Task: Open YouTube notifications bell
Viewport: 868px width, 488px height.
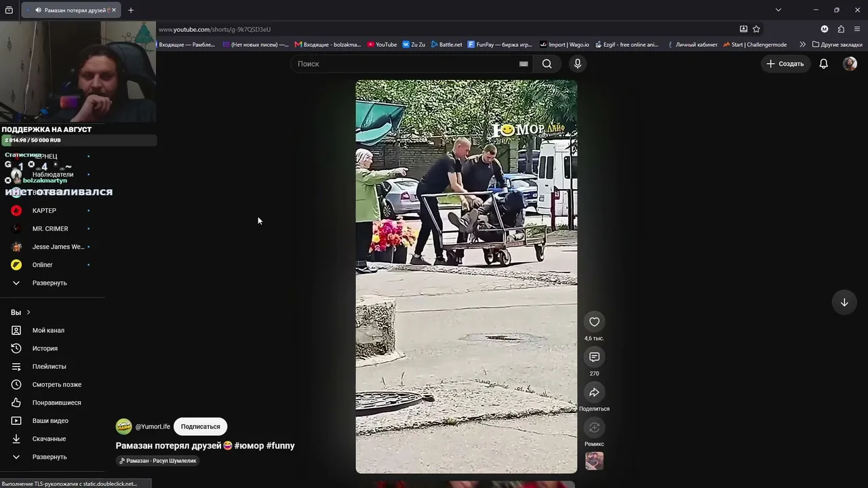Action: click(823, 64)
